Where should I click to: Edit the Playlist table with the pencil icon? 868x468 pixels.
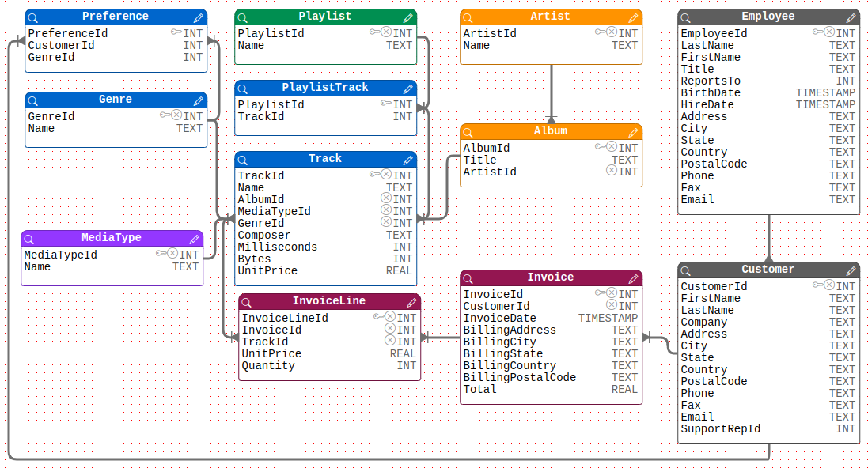tap(407, 16)
